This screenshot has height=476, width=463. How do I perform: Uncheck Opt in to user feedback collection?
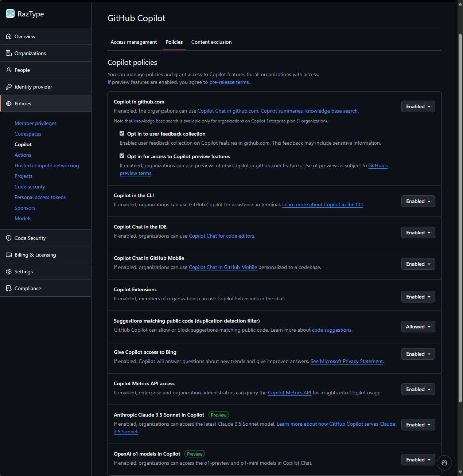(x=122, y=133)
